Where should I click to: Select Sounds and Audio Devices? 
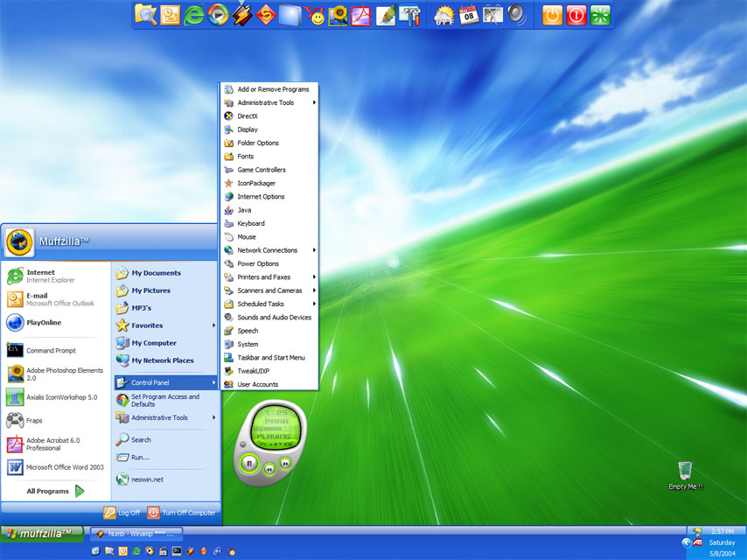pos(274,318)
